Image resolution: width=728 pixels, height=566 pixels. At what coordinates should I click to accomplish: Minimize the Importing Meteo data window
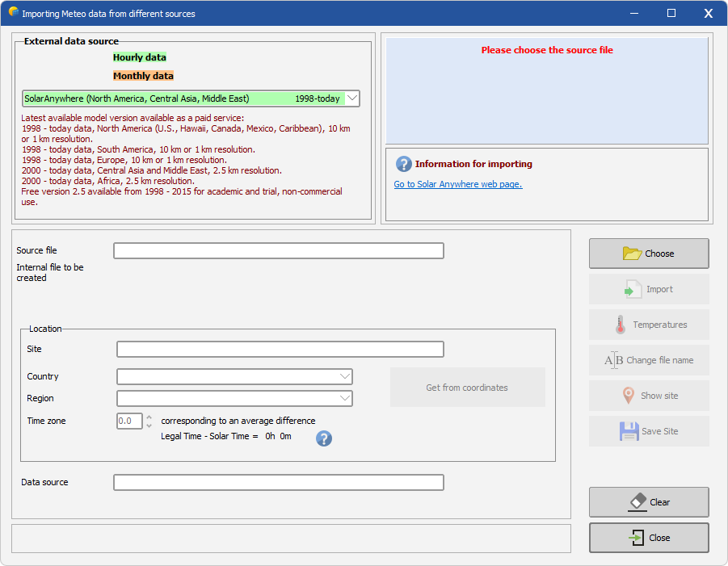pos(634,13)
